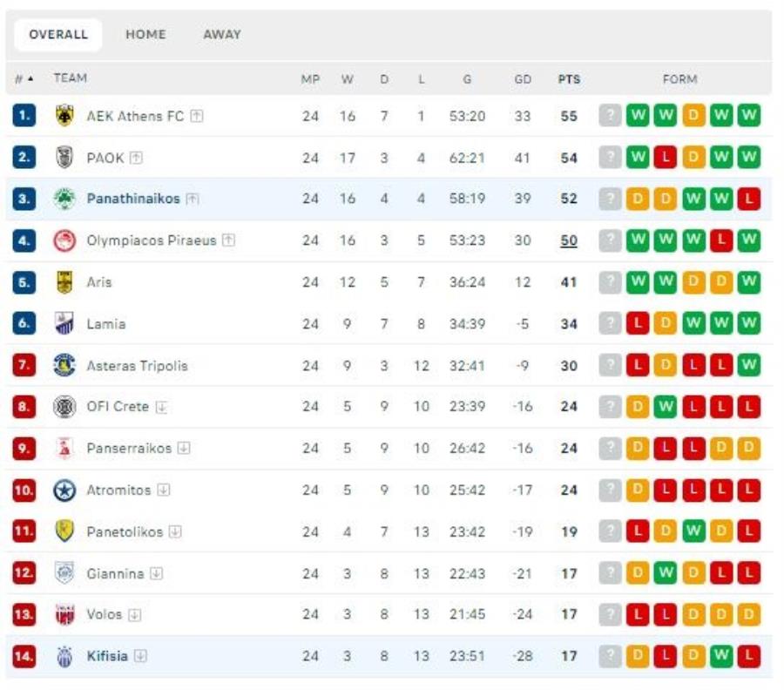Click the Atromitos blue star logo
Image resolution: width=784 pixels, height=690 pixels.
(x=64, y=490)
